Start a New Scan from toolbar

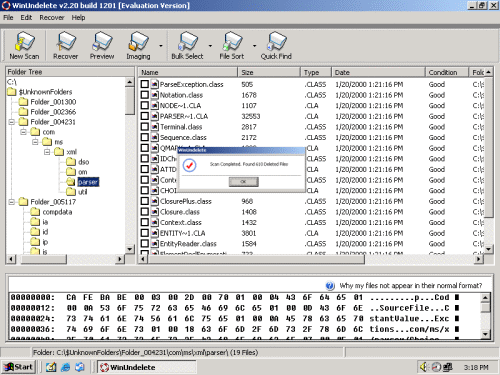pyautogui.click(x=24, y=46)
